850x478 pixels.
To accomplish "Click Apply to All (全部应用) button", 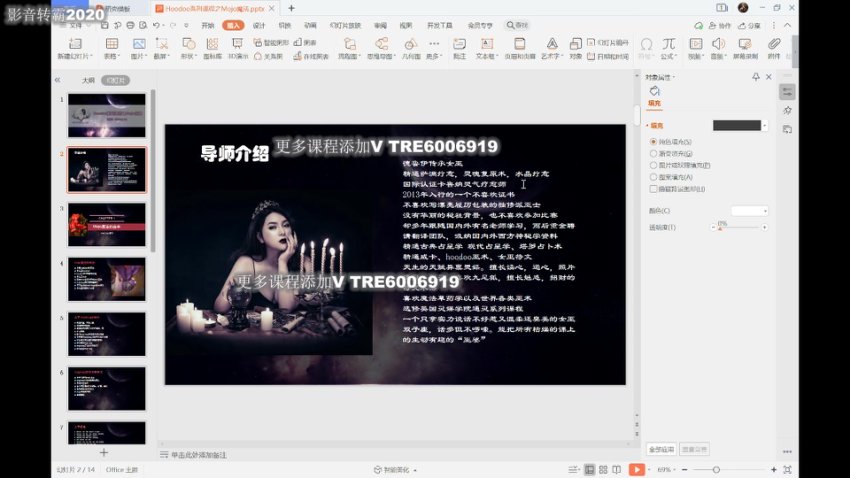I will click(661, 449).
